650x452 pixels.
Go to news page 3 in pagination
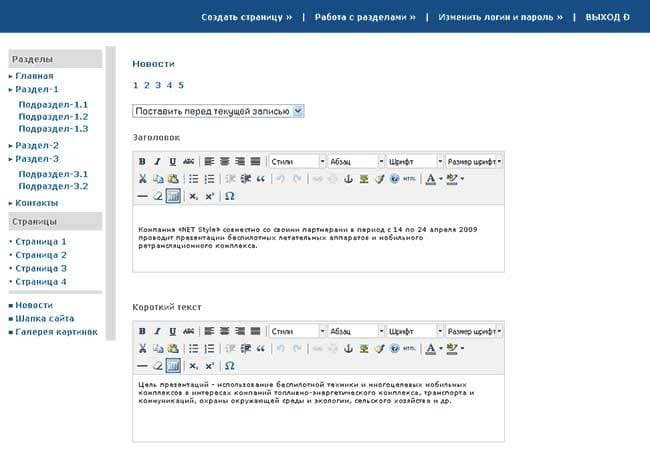[158, 85]
